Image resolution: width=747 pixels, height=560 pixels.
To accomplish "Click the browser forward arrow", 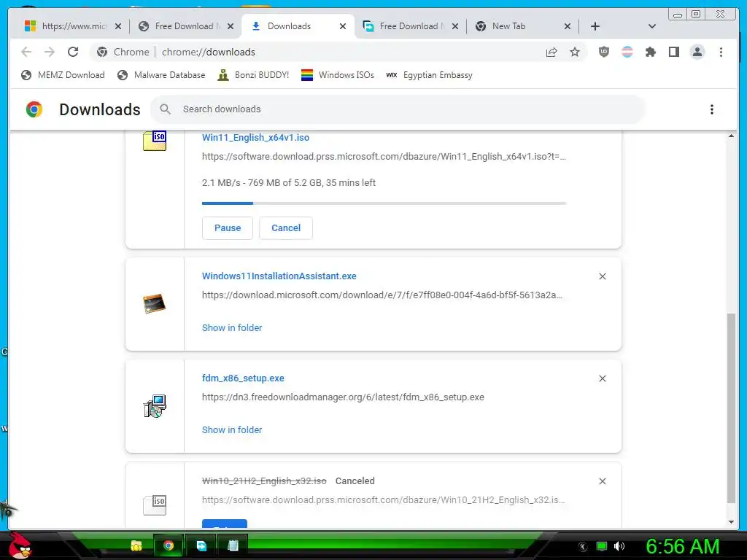I will click(x=50, y=52).
